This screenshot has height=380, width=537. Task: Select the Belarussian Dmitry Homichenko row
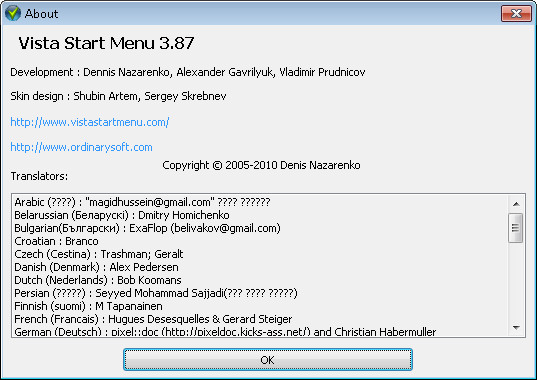point(122,215)
